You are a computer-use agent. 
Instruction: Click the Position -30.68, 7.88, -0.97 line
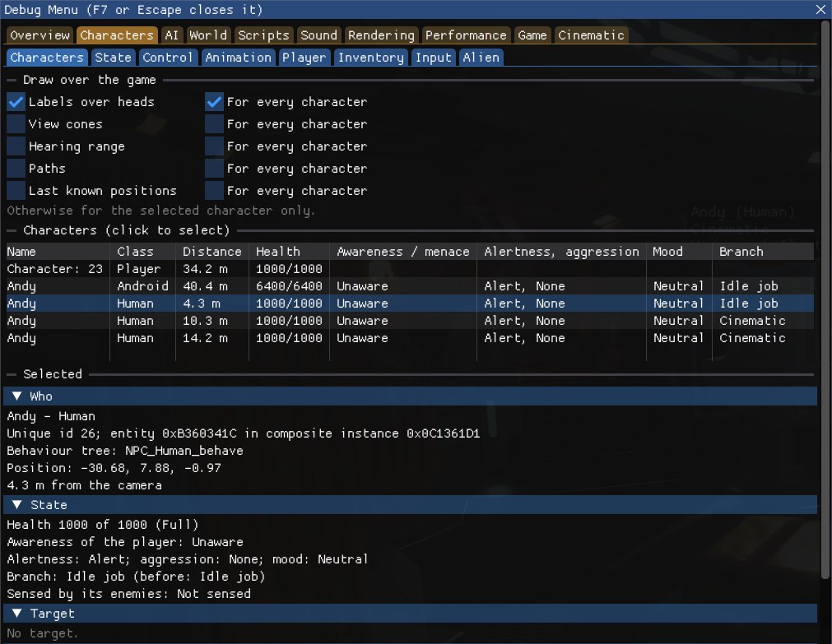pos(114,468)
